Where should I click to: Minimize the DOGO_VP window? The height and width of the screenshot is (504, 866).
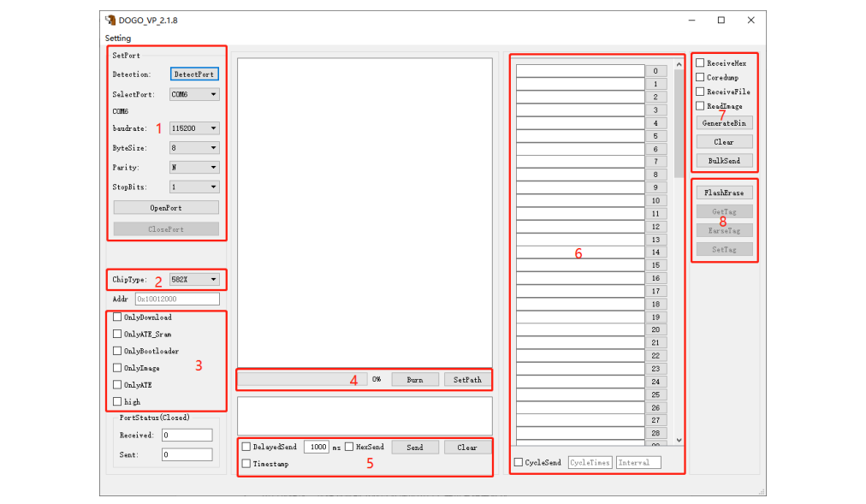coord(691,20)
